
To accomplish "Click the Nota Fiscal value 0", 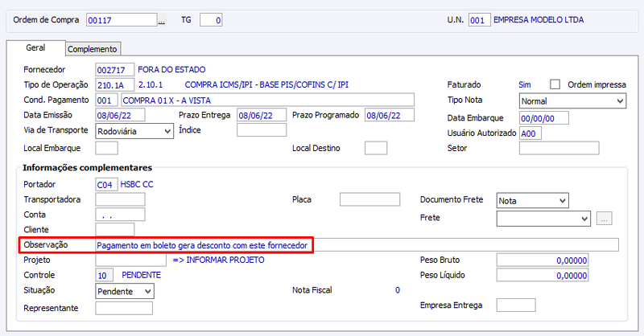I will tap(398, 290).
